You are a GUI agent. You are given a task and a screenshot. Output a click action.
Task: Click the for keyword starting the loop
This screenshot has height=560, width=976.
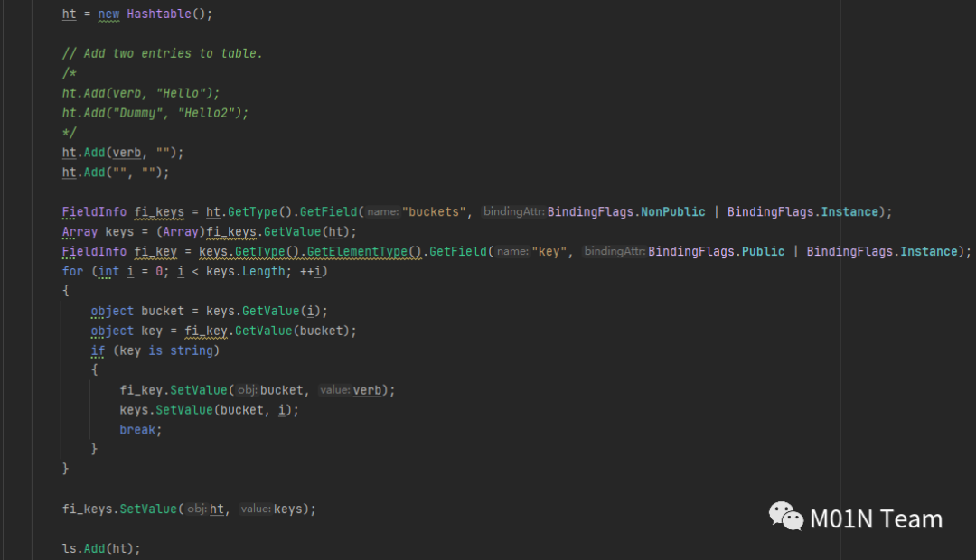pyautogui.click(x=72, y=271)
